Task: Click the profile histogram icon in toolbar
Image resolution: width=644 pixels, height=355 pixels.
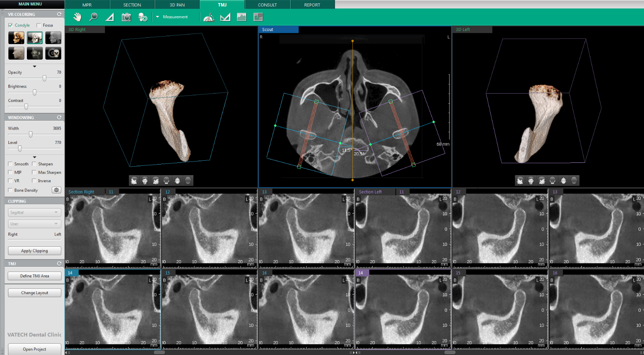Action: [x=242, y=17]
